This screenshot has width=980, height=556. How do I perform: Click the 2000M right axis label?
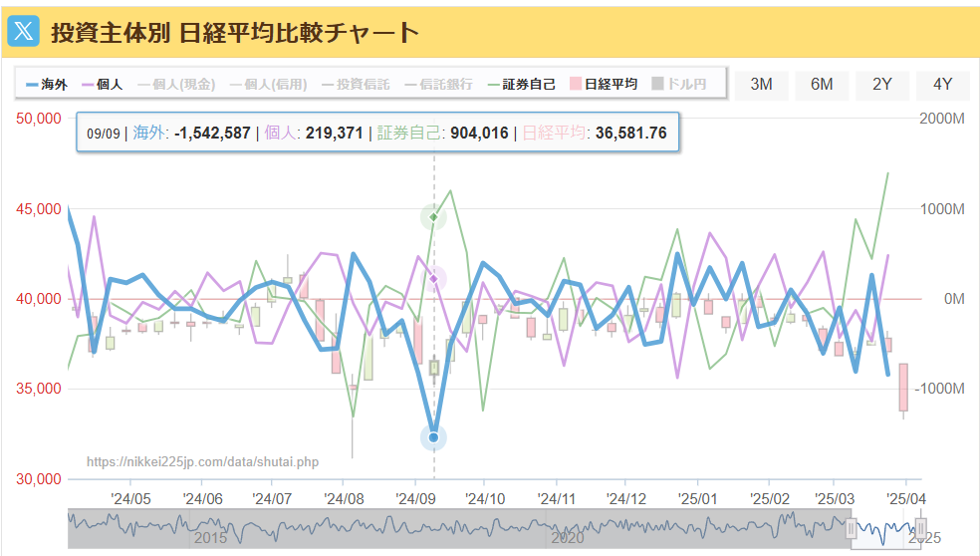coord(942,119)
